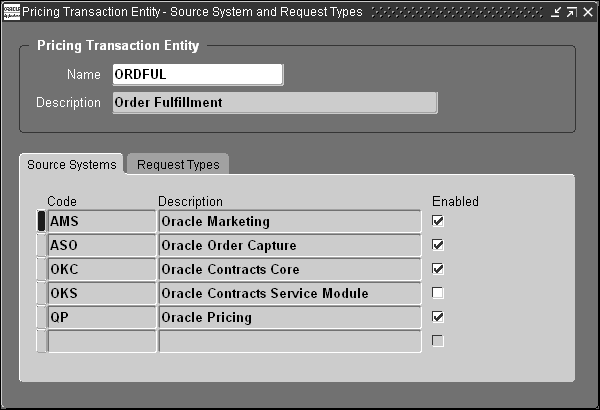Select the Order Fulfillment description field
600x410 pixels.
pos(275,103)
